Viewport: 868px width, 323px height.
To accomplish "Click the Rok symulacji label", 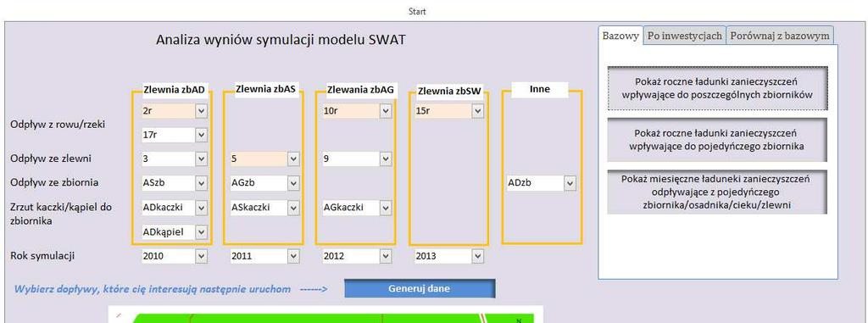I will coord(42,256).
